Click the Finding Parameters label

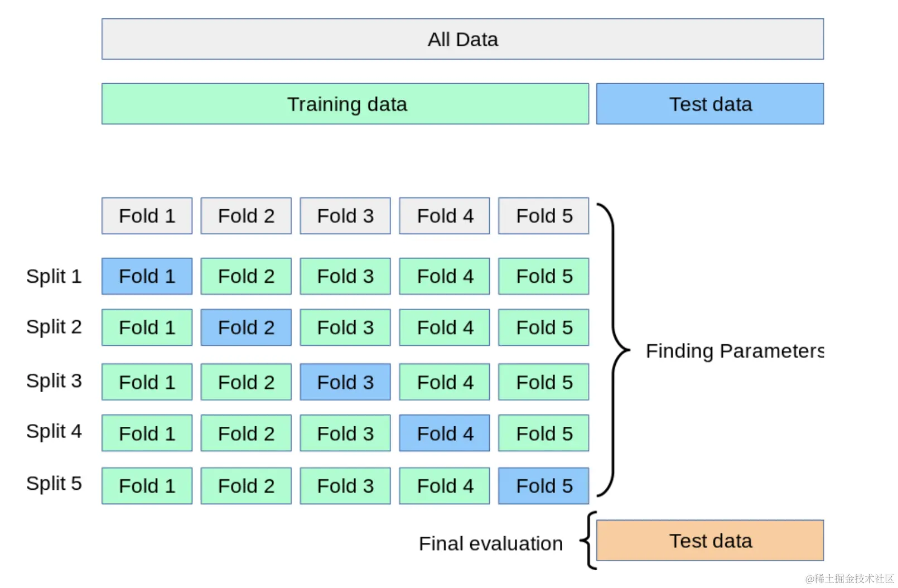pos(734,351)
